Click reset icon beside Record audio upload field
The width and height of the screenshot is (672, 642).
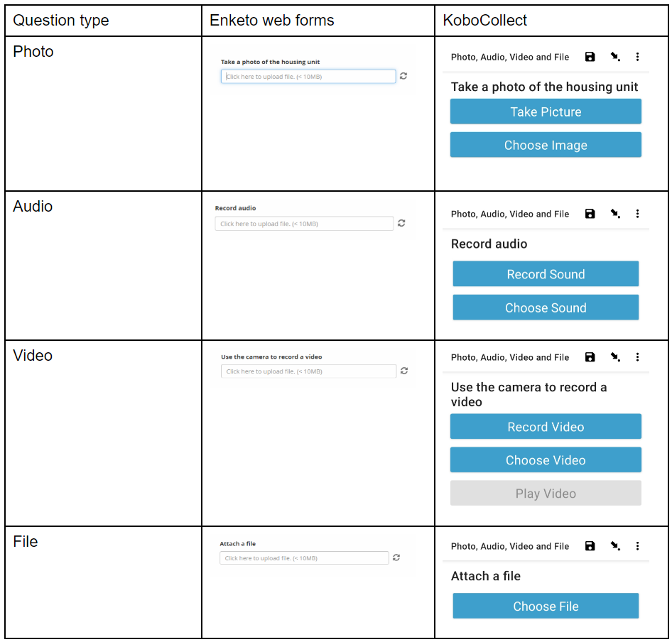coord(401,223)
